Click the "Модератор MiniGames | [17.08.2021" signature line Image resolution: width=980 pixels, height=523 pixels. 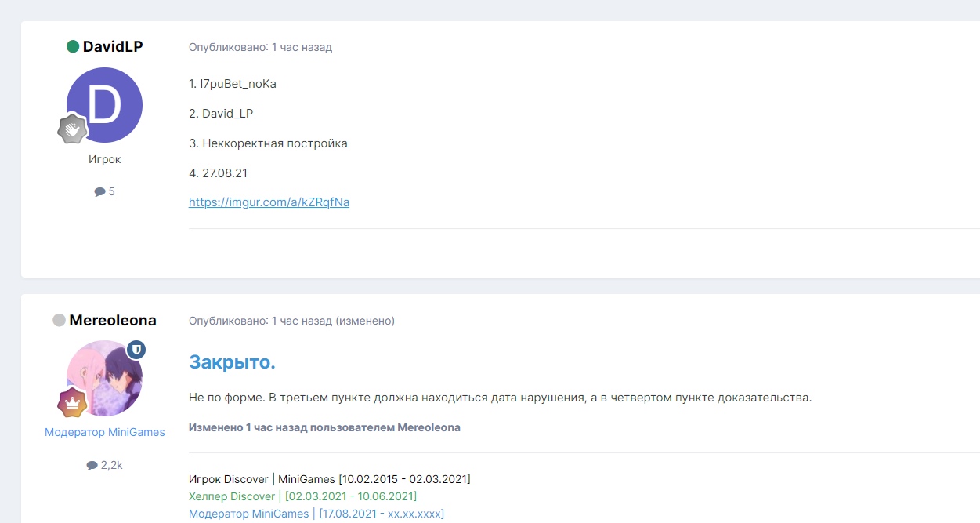point(316,514)
